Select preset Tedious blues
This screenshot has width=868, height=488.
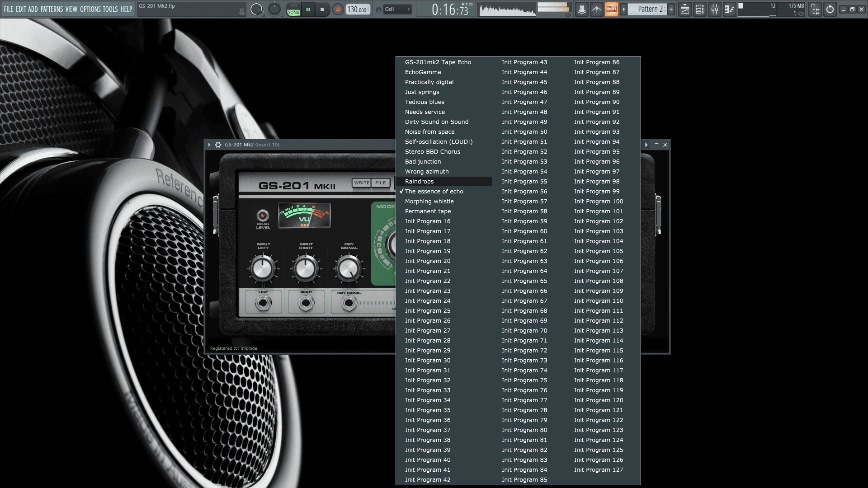[444, 102]
